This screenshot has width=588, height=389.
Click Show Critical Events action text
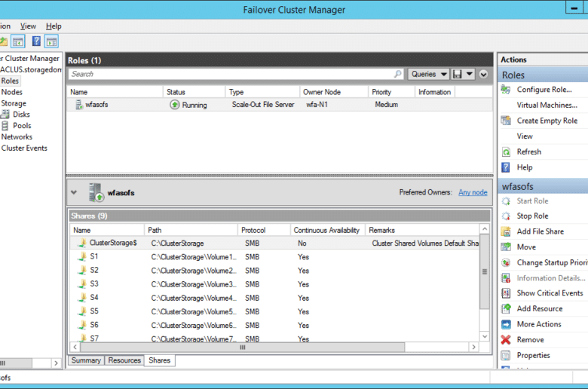[x=550, y=293]
